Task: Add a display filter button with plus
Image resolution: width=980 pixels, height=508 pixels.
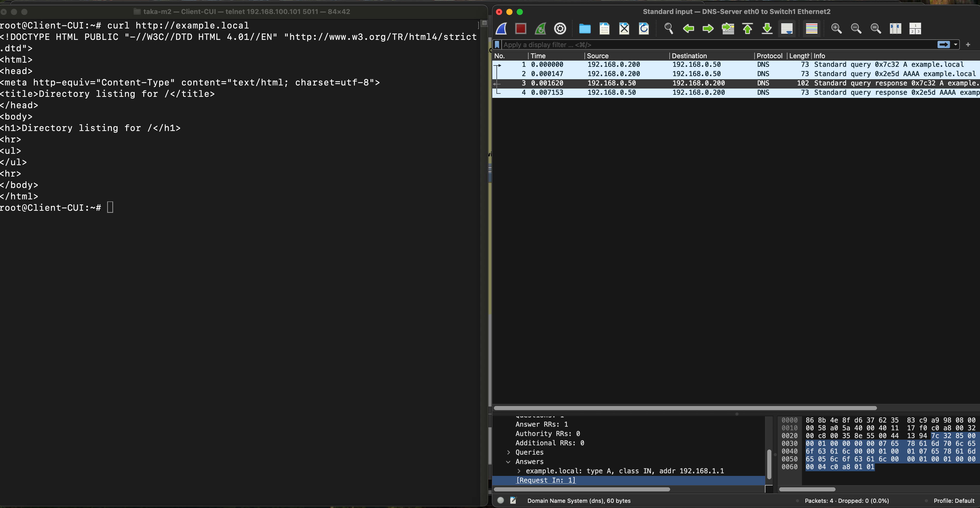Action: point(968,45)
